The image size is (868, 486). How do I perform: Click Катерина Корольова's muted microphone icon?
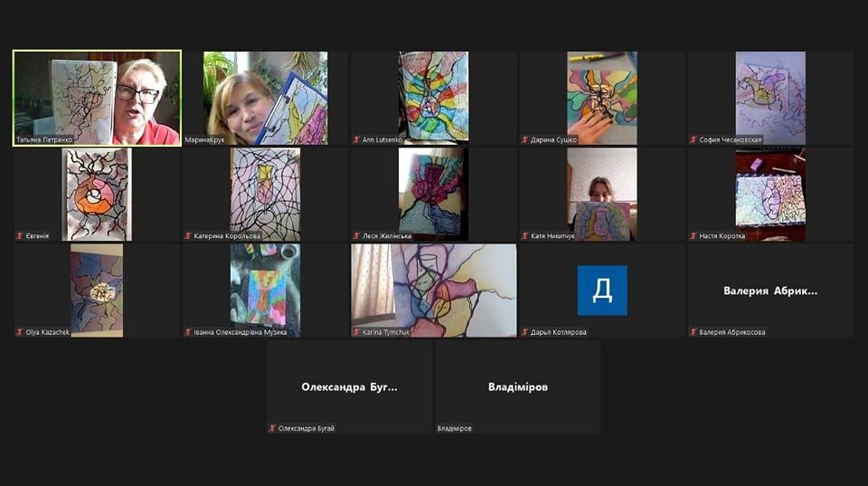tap(188, 236)
